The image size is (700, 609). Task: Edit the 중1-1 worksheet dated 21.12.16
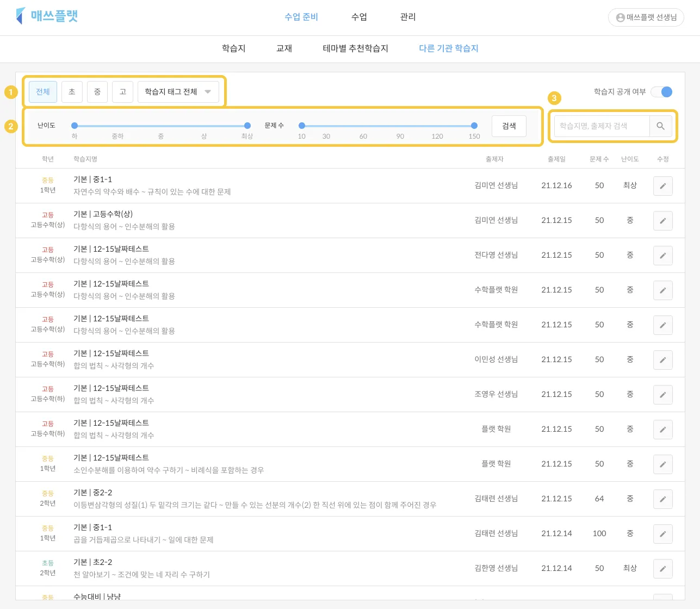(662, 186)
